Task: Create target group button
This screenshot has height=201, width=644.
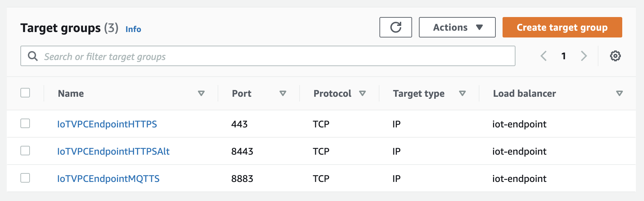Action: click(562, 27)
